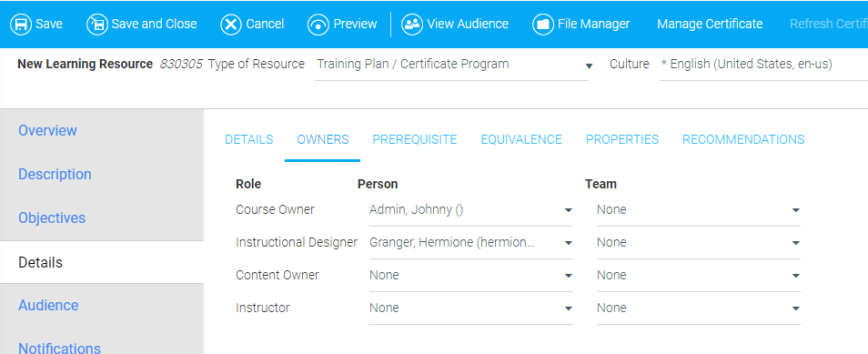Open Audience section in sidebar
Image resolution: width=868 pixels, height=354 pixels.
48,305
